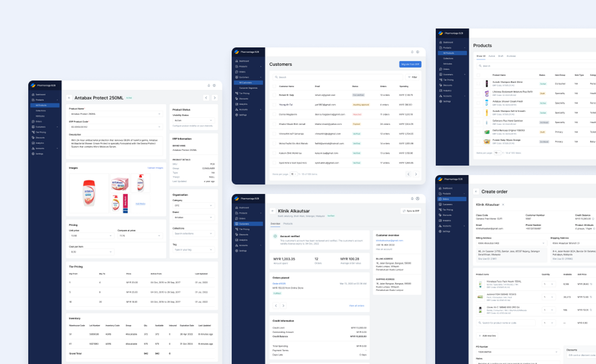This screenshot has height=364, width=596.
Task: Tick checkbox for first product in Products list
Action: click(x=478, y=84)
